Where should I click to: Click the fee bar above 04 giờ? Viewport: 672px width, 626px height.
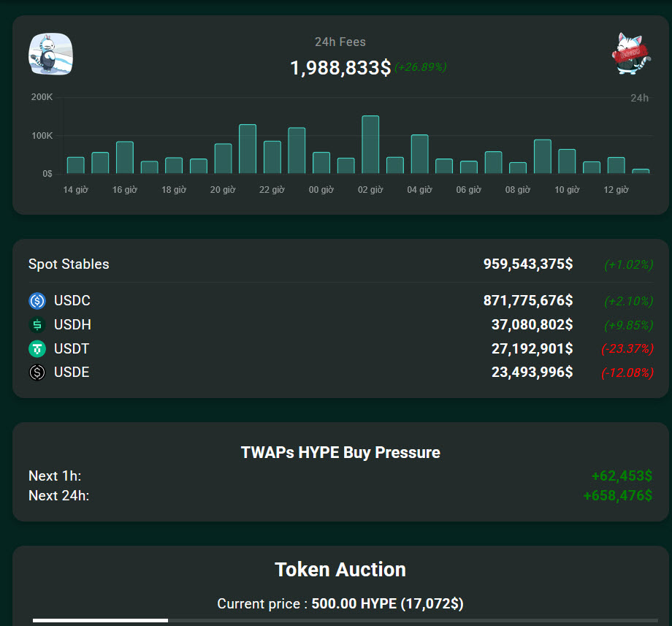[x=419, y=154]
